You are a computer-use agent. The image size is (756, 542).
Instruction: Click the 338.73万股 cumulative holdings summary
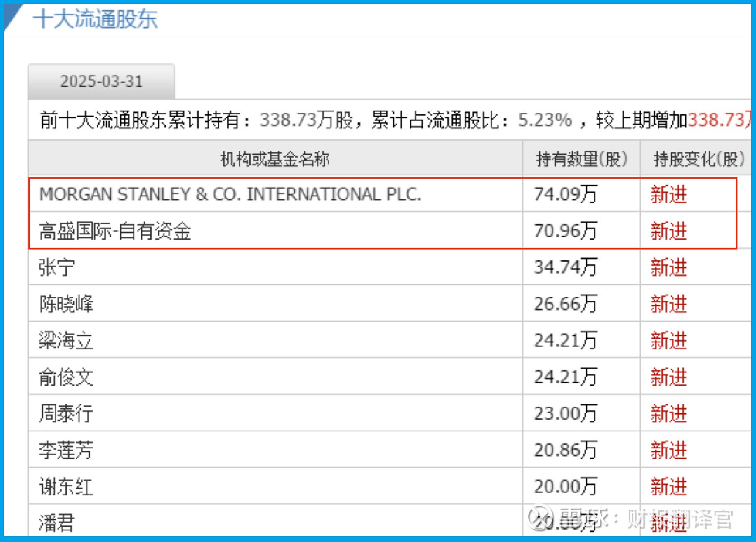click(x=306, y=120)
